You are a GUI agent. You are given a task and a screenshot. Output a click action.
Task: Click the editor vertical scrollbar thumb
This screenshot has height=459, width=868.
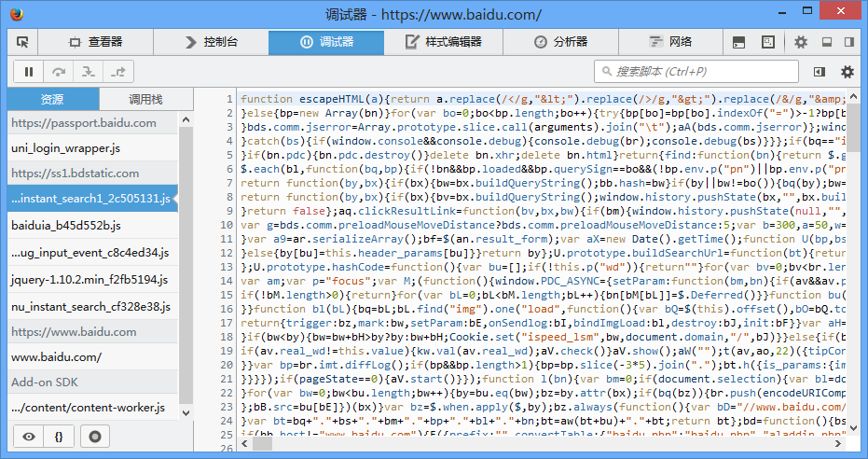[853, 130]
